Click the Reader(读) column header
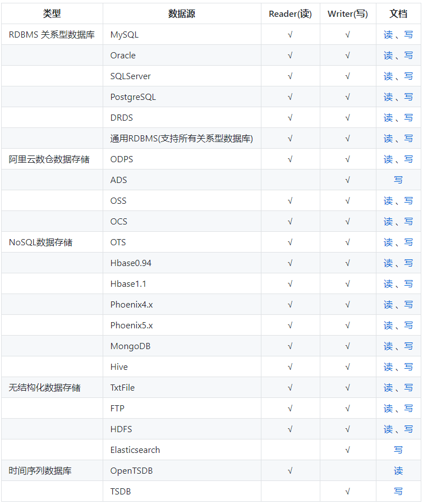The width and height of the screenshot is (423, 504). coord(291,13)
